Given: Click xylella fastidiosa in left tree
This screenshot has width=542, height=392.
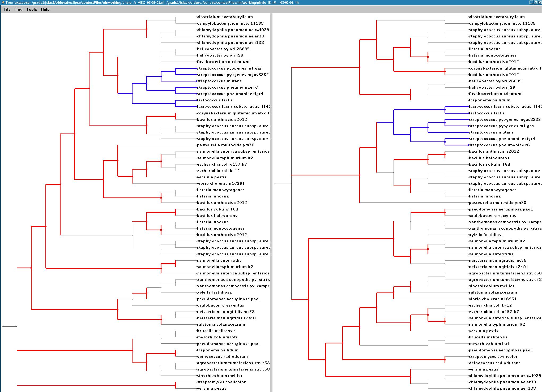Looking at the screenshot, I should pyautogui.click(x=214, y=292).
